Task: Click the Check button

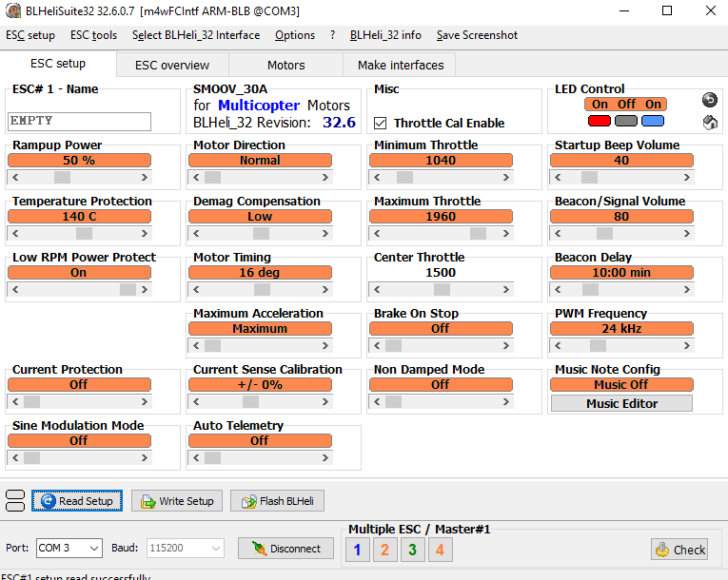Action: [679, 550]
